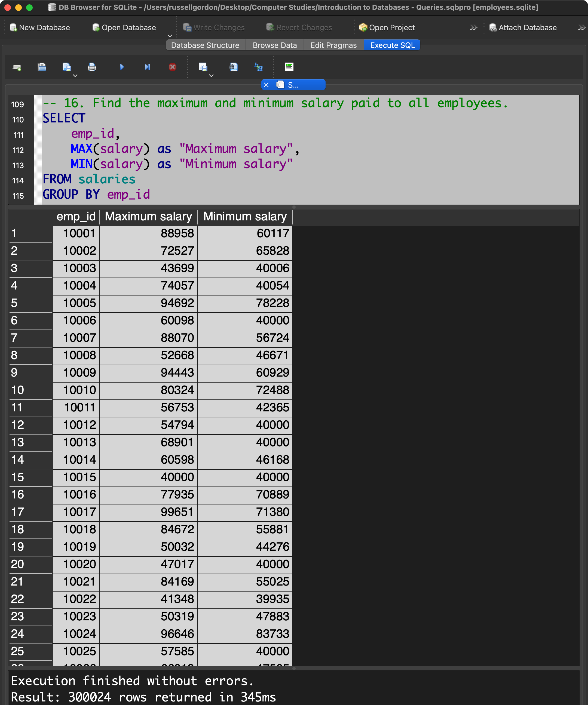Expand save results view dropdown arrow
The width and height of the screenshot is (588, 705).
[211, 76]
